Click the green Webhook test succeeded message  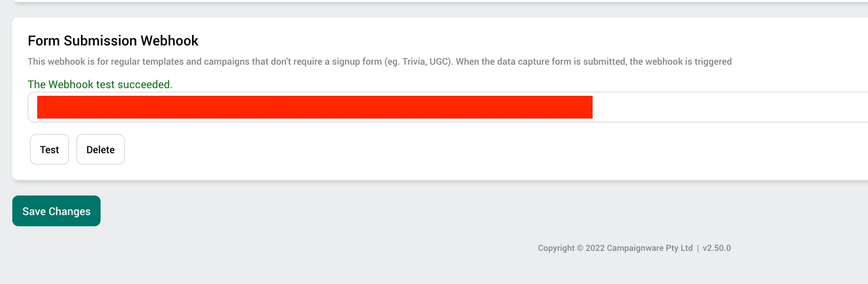pyautogui.click(x=100, y=84)
